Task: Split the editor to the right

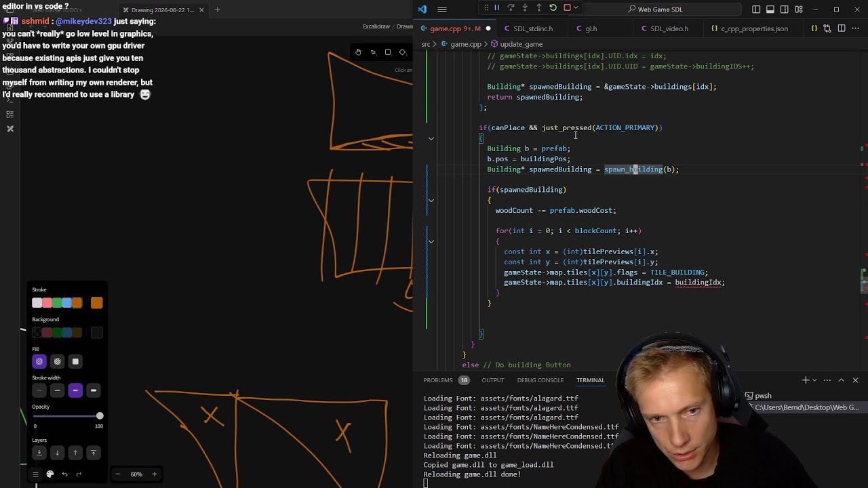Action: tap(842, 28)
